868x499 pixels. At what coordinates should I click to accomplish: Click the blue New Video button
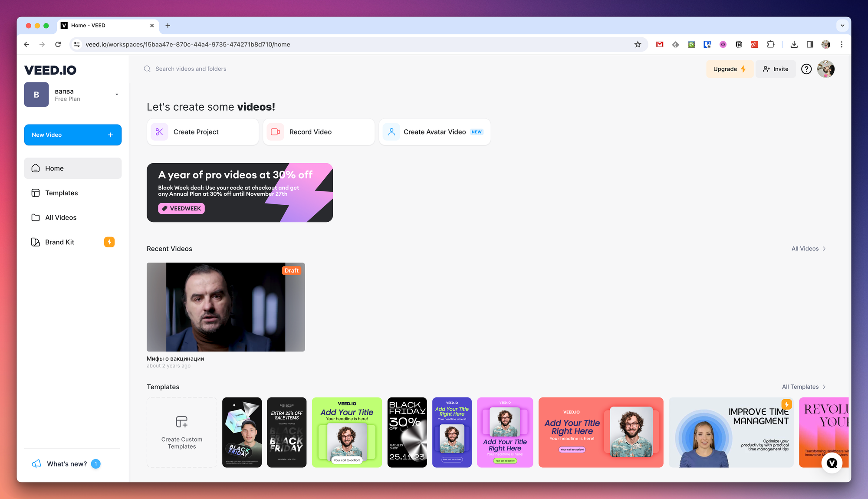point(72,135)
